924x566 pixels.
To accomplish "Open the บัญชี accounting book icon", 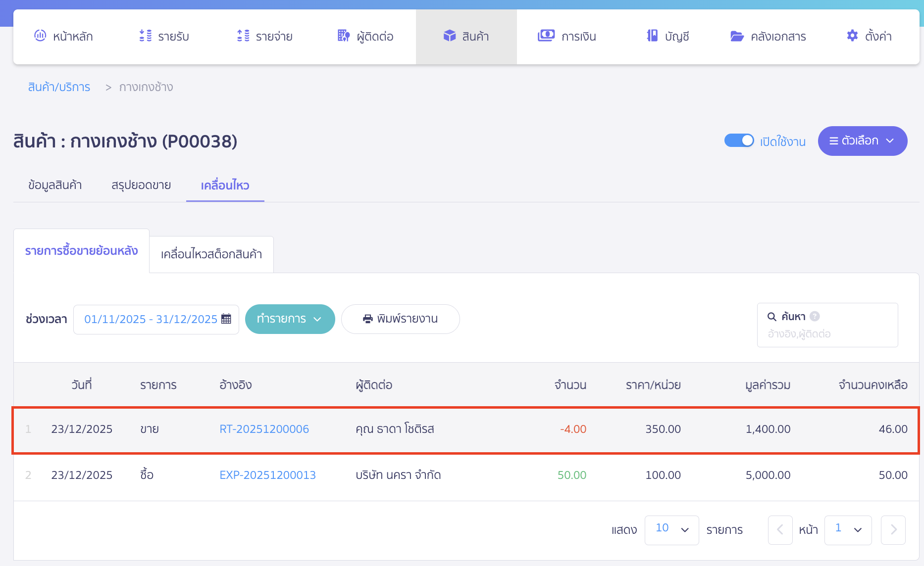I will point(652,36).
